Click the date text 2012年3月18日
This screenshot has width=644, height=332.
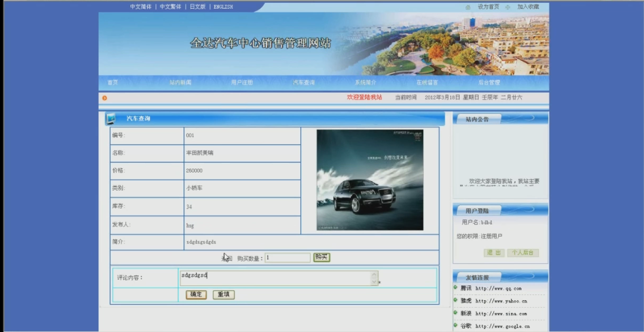[x=442, y=97]
